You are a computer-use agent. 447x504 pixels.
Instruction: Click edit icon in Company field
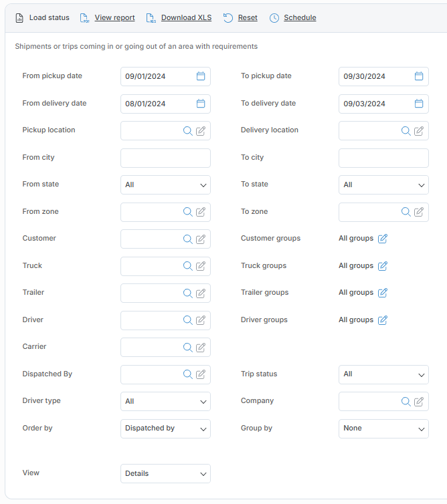click(419, 402)
